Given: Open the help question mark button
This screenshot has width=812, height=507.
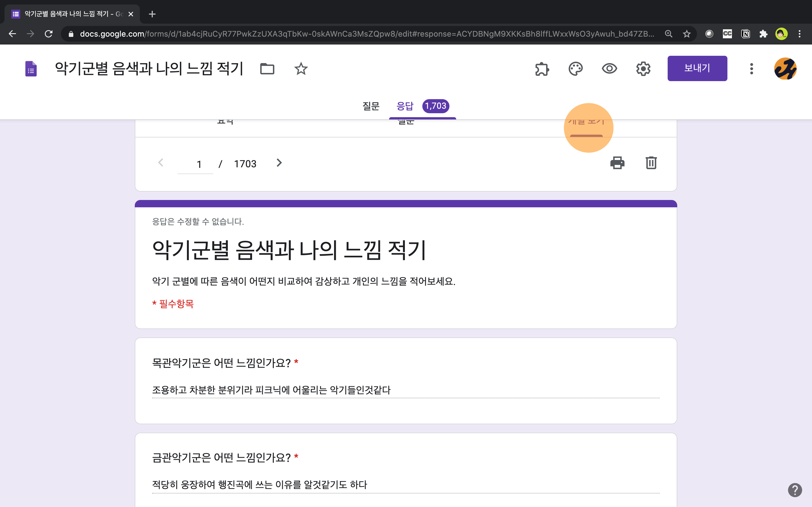Looking at the screenshot, I should (795, 490).
